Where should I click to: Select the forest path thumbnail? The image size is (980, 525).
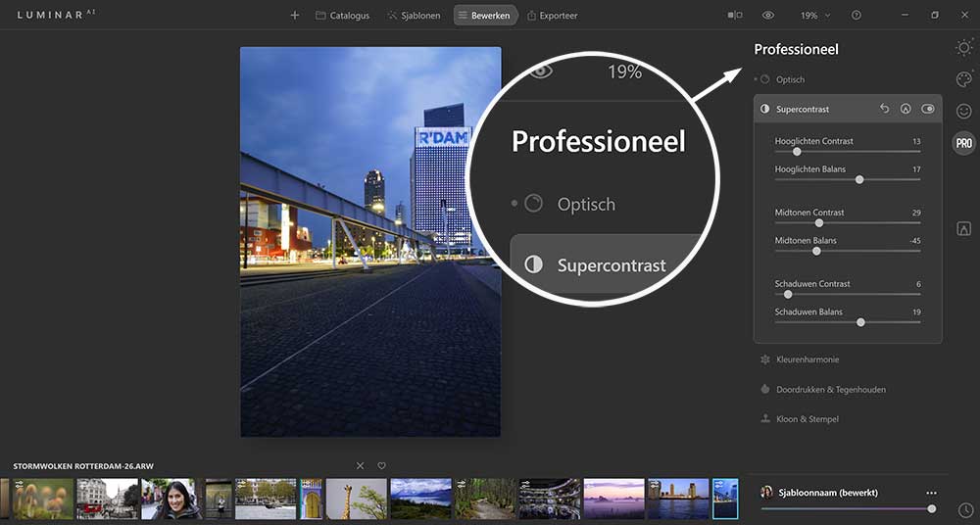pos(485,499)
